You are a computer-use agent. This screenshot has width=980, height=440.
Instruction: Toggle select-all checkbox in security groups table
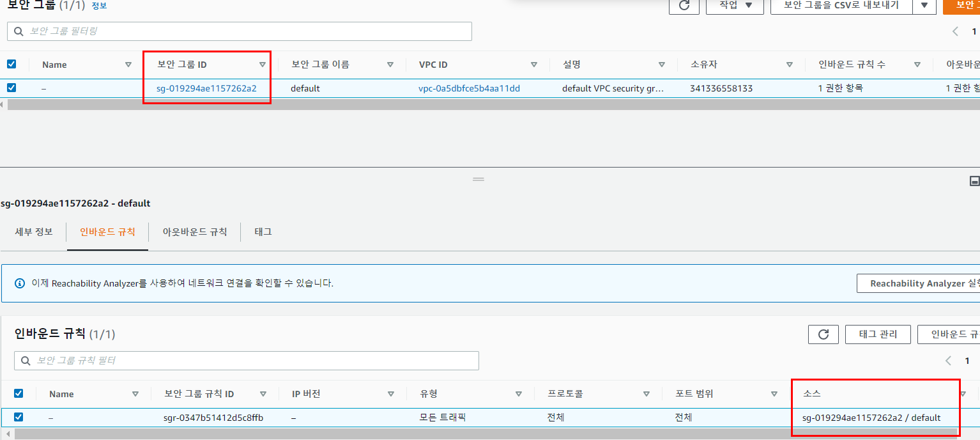[11, 64]
